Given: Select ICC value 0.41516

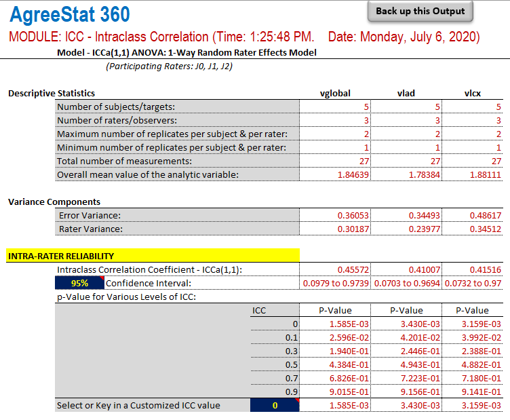Looking at the screenshot, I should pos(486,269).
